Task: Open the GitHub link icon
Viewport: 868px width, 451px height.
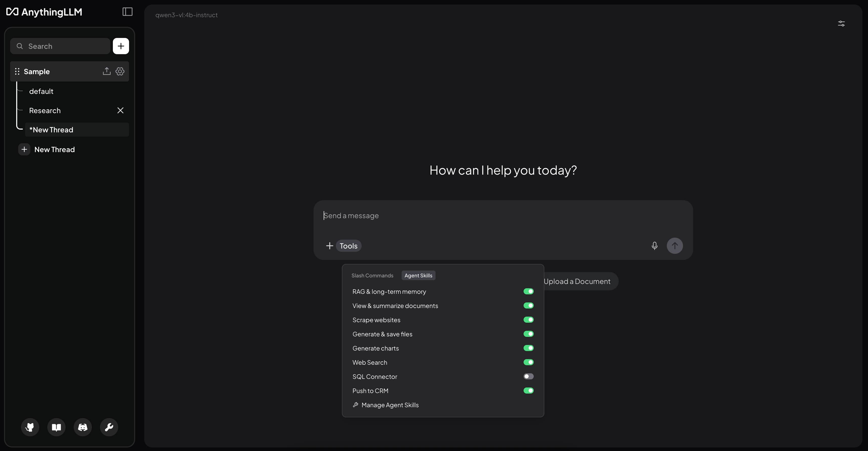Action: coord(30,427)
